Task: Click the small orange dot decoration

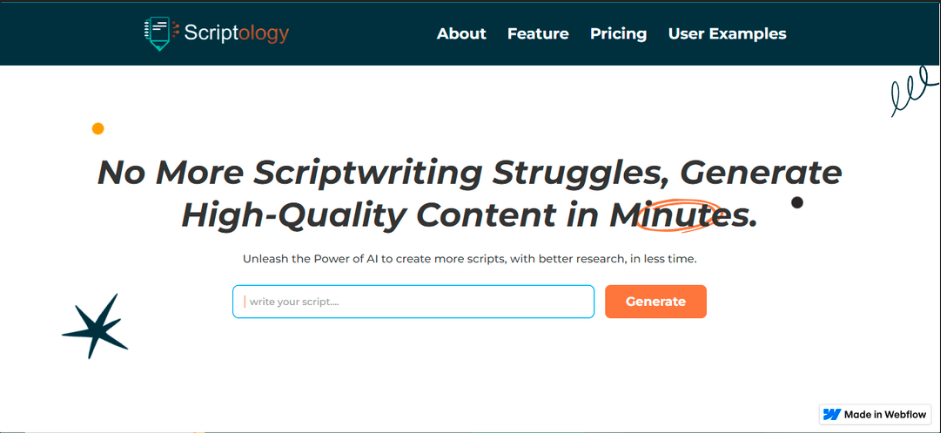Action: click(x=98, y=128)
